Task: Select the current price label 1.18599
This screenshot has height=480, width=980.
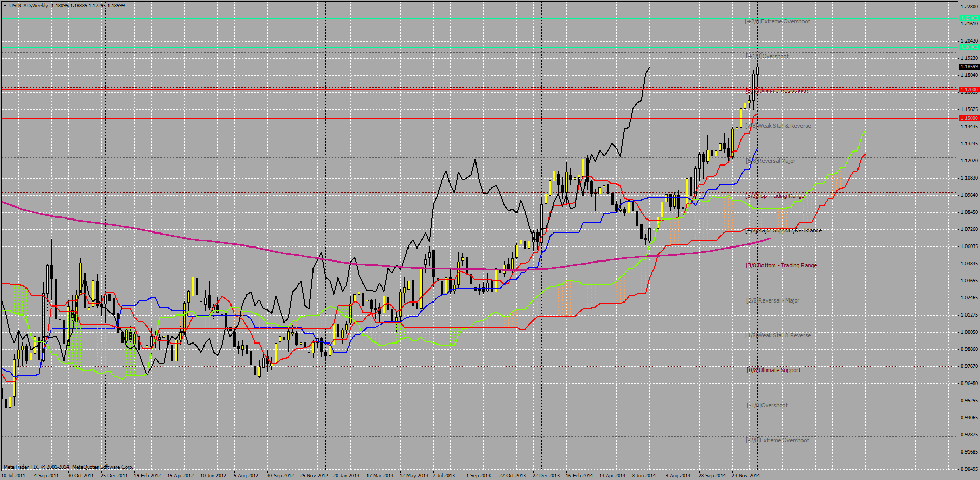Action: point(969,67)
